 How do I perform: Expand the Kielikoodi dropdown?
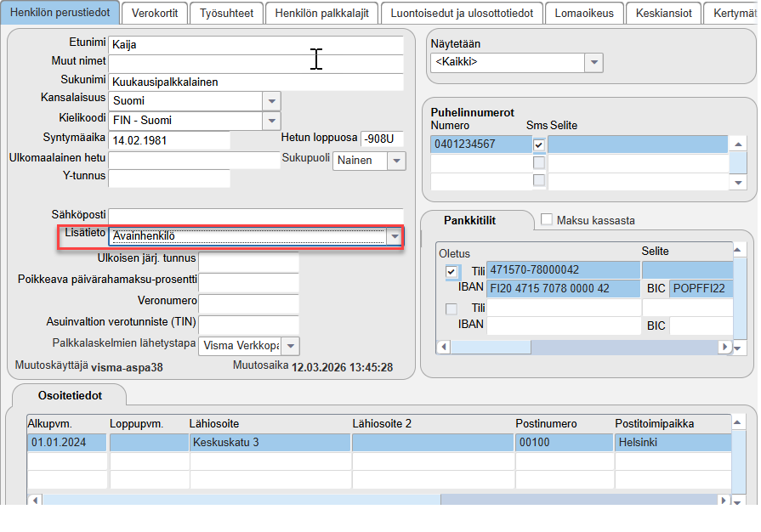click(272, 121)
